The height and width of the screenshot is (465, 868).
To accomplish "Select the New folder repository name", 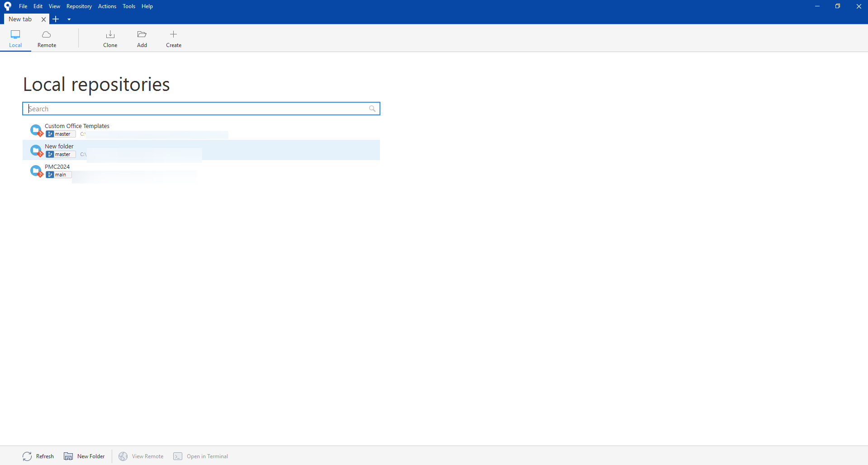I will point(59,147).
